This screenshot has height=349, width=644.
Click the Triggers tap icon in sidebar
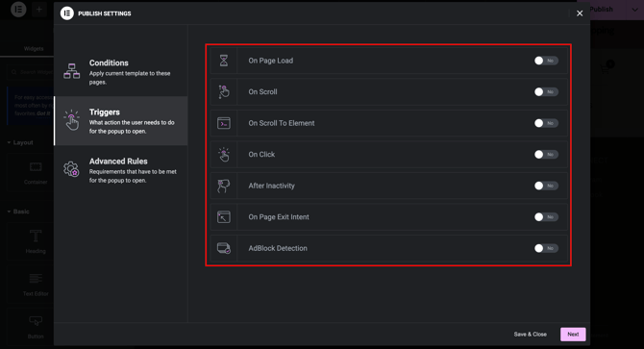tap(71, 120)
